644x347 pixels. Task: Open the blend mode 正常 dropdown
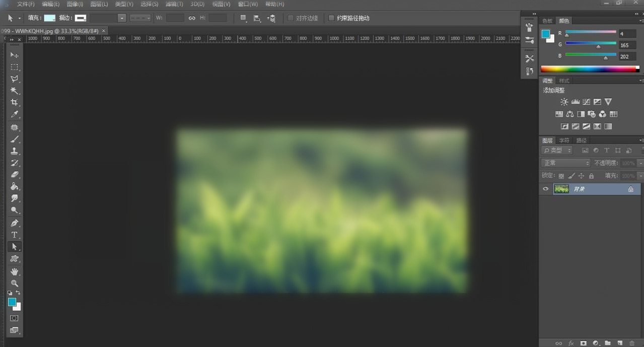pos(566,163)
